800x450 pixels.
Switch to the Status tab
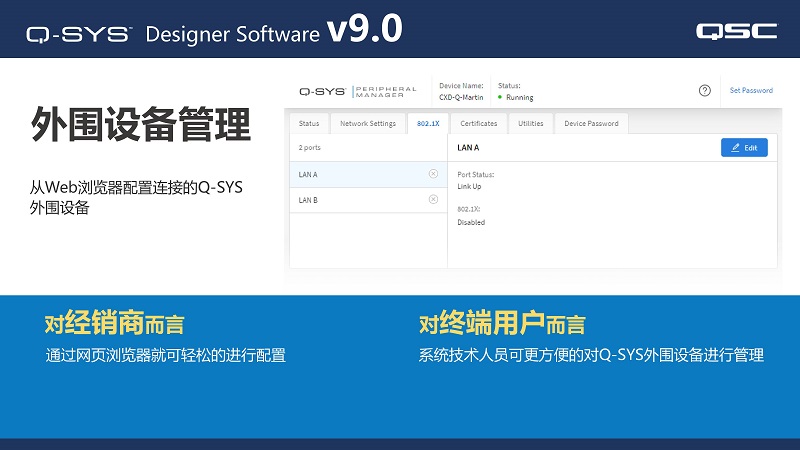tap(309, 123)
